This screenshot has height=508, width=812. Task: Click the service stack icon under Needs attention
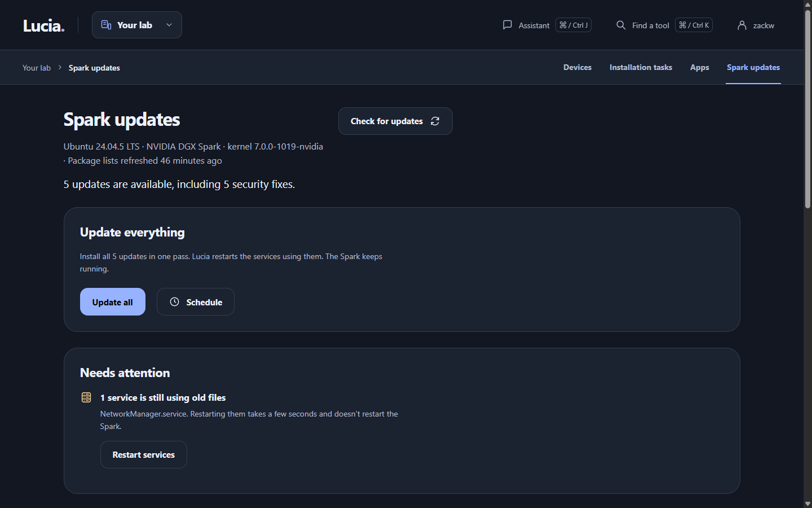[x=86, y=397]
